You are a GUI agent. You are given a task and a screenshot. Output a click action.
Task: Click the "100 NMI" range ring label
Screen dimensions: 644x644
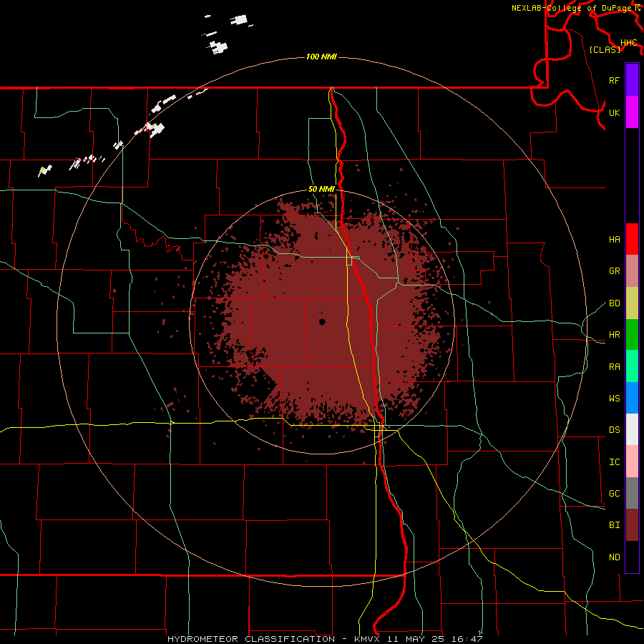(x=321, y=57)
